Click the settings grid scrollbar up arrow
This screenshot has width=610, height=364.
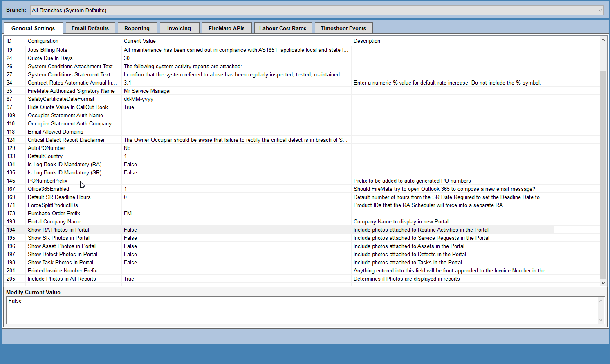[603, 39]
